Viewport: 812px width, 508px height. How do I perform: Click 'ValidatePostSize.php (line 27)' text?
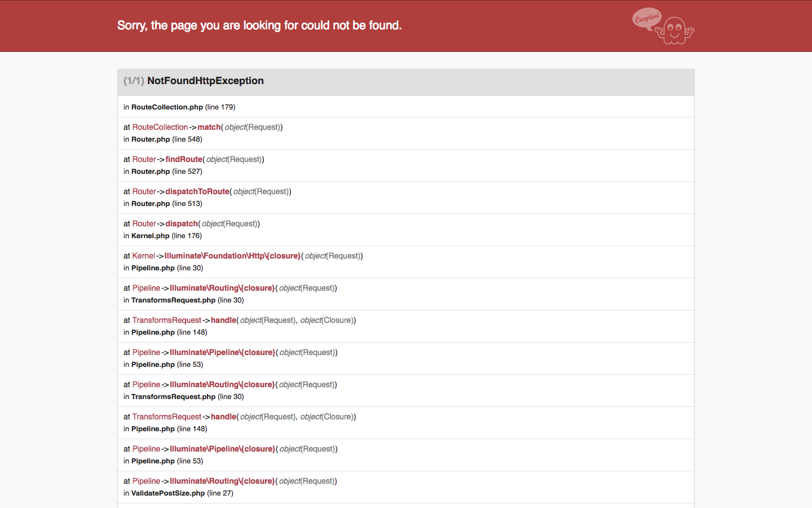point(182,493)
